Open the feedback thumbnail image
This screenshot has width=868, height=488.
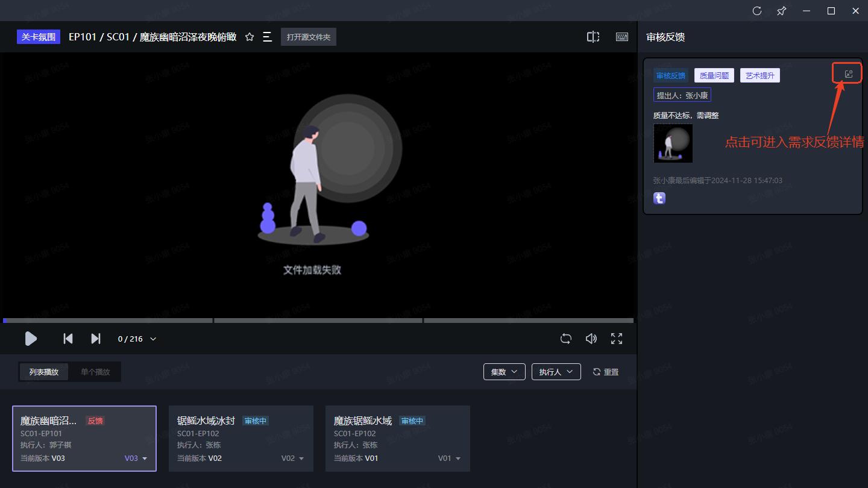[x=673, y=143]
